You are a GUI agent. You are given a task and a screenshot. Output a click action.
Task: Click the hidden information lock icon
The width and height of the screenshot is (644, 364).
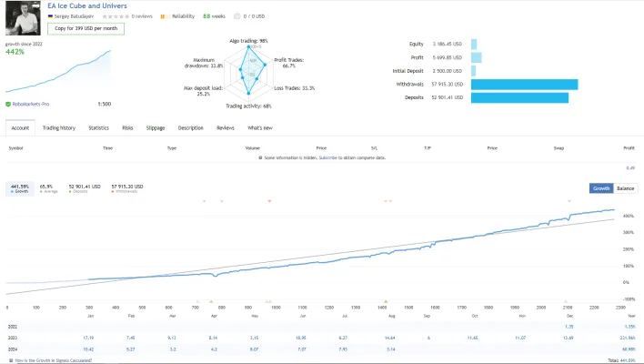tap(260, 157)
